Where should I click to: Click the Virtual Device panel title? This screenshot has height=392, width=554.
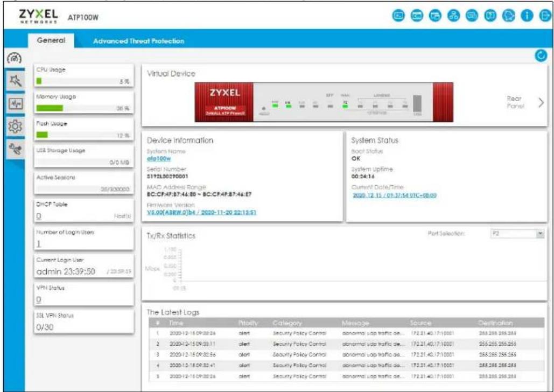(171, 74)
